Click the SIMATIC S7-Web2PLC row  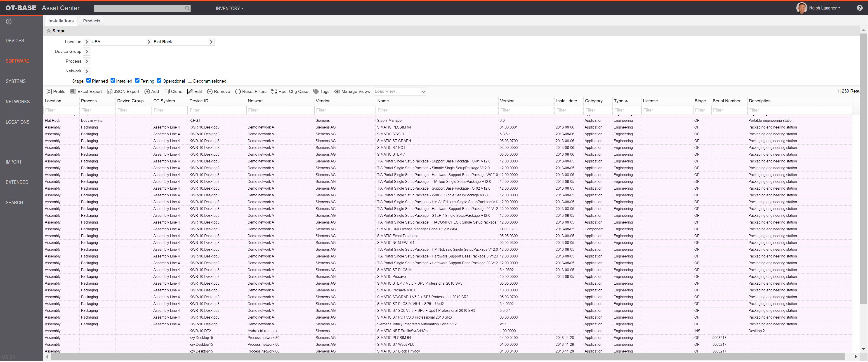click(x=448, y=344)
